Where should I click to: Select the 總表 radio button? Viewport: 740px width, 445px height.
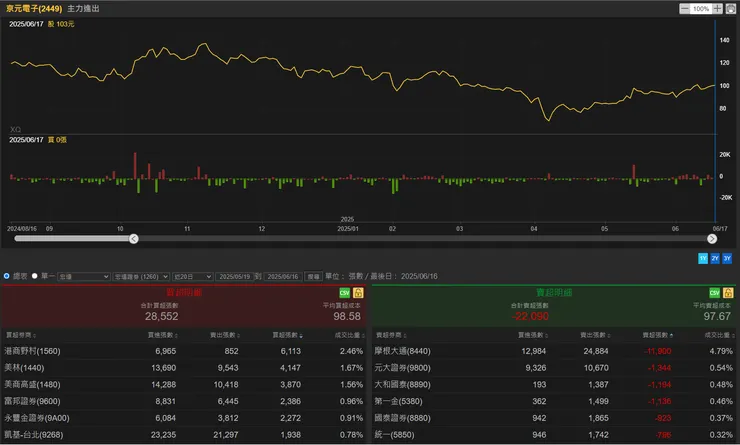pyautogui.click(x=7, y=275)
